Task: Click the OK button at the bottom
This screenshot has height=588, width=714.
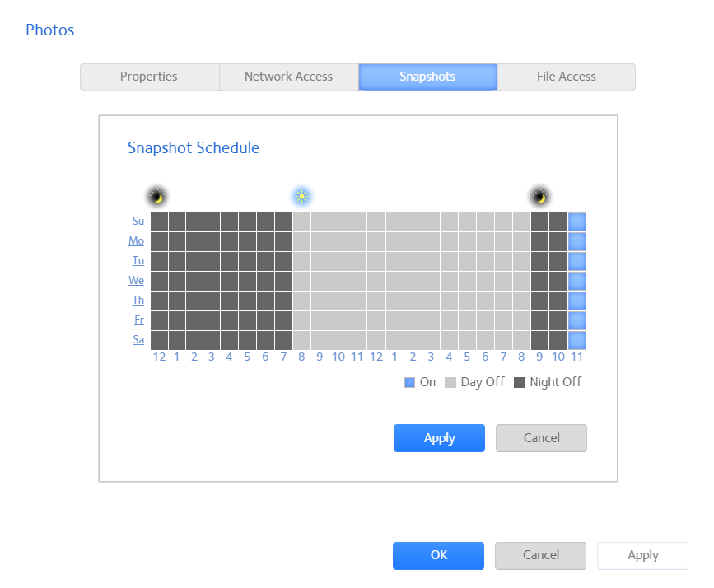Action: [438, 555]
